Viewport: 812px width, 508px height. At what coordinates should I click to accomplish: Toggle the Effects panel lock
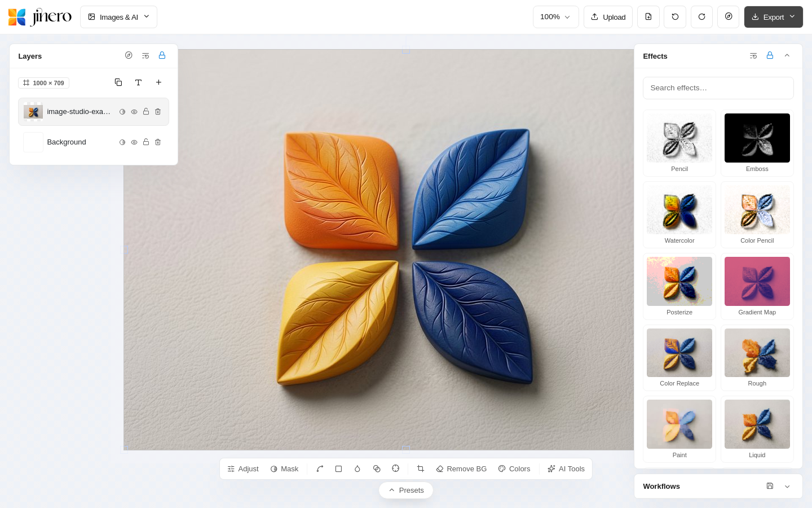pos(770,55)
